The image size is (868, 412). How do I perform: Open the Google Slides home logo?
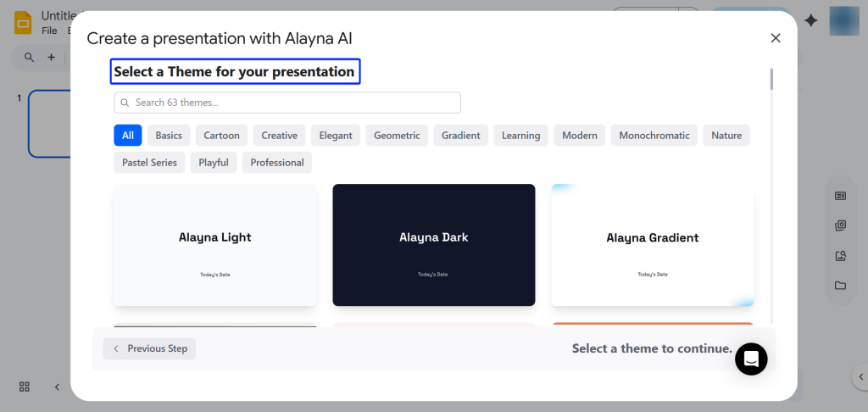point(23,22)
